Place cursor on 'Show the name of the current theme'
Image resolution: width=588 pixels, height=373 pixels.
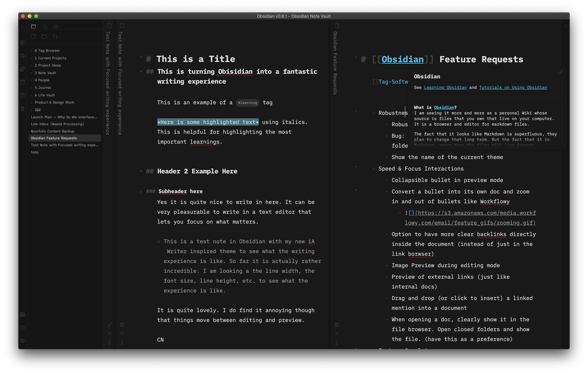click(x=447, y=157)
